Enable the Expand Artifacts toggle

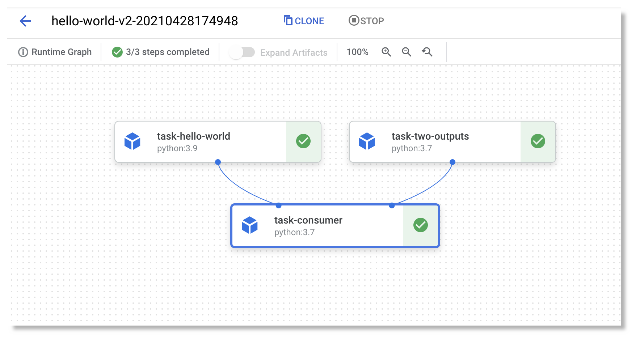[x=242, y=52]
